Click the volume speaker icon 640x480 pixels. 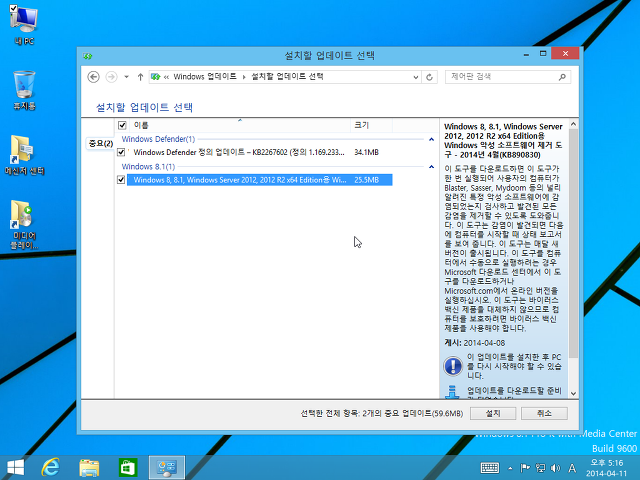pyautogui.click(x=556, y=468)
